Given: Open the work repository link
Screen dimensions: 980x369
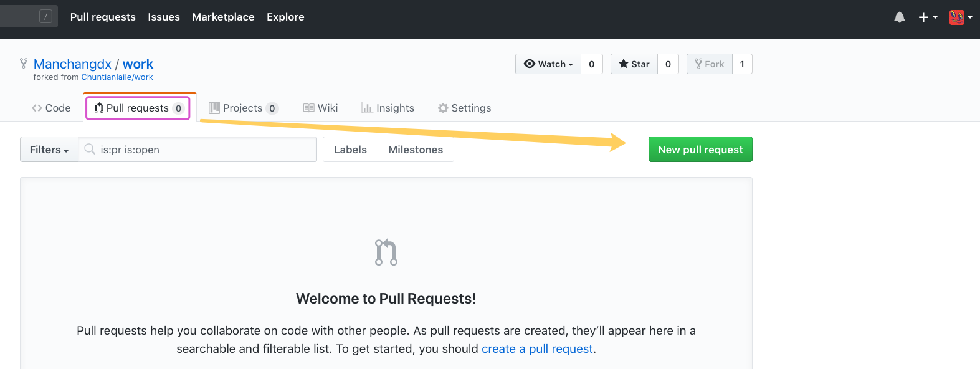Looking at the screenshot, I should (138, 64).
